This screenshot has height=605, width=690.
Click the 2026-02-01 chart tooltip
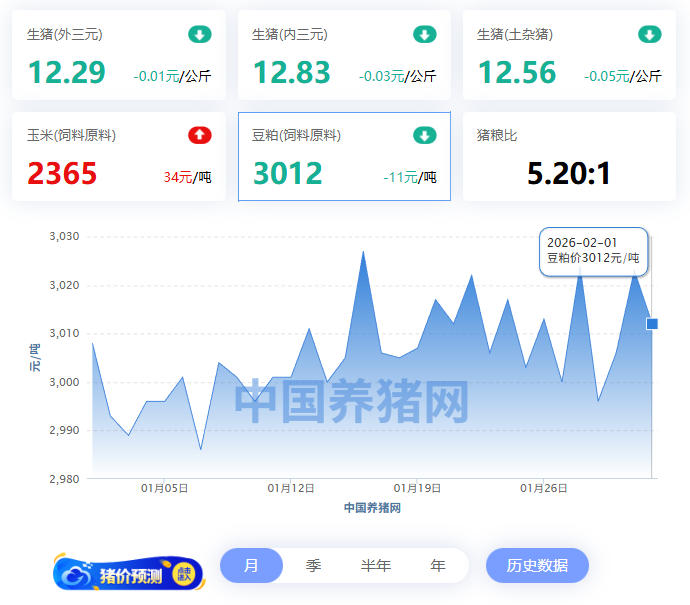point(594,251)
